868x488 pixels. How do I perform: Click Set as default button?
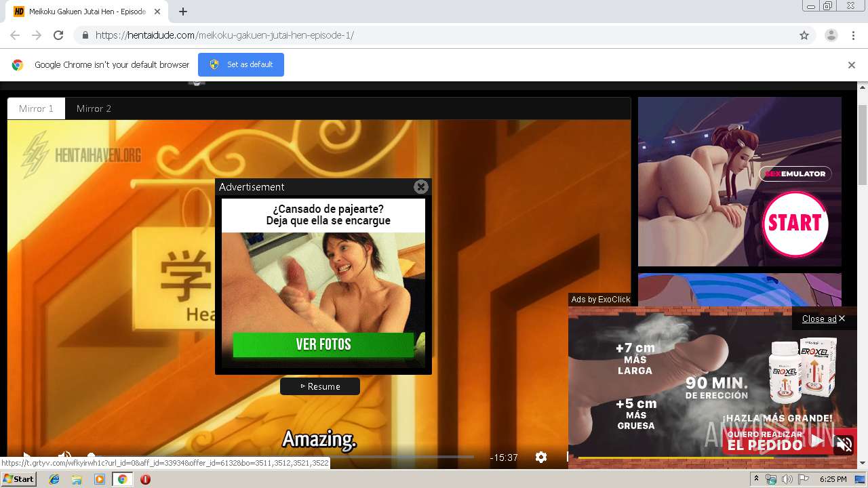click(241, 64)
